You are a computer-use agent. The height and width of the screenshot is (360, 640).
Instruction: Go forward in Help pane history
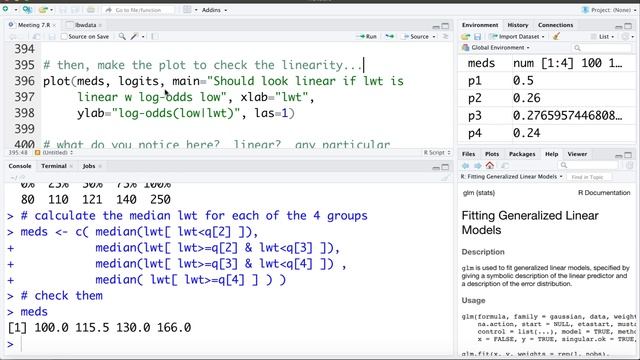point(477,165)
